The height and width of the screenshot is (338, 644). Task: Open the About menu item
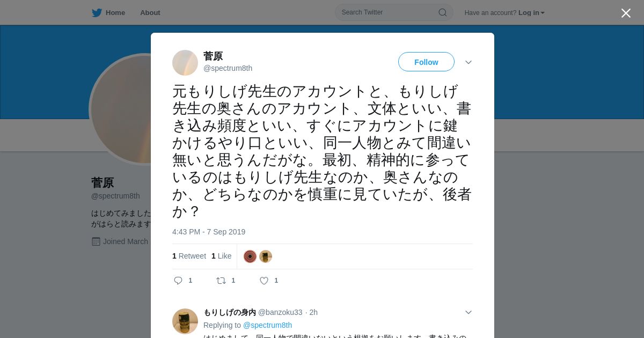(150, 13)
